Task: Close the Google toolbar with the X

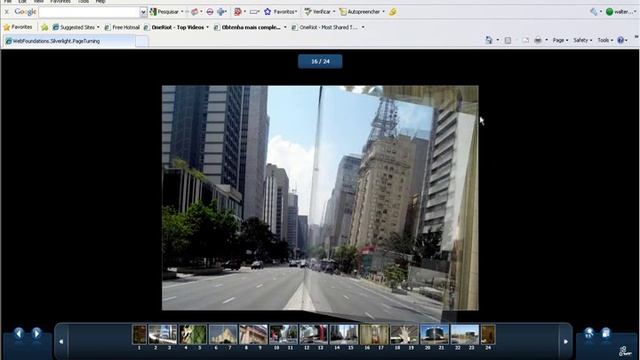Action: [7, 12]
